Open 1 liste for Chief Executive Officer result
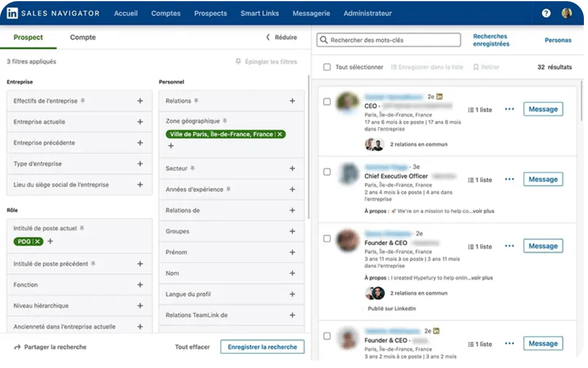The width and height of the screenshot is (588, 368). click(x=480, y=180)
